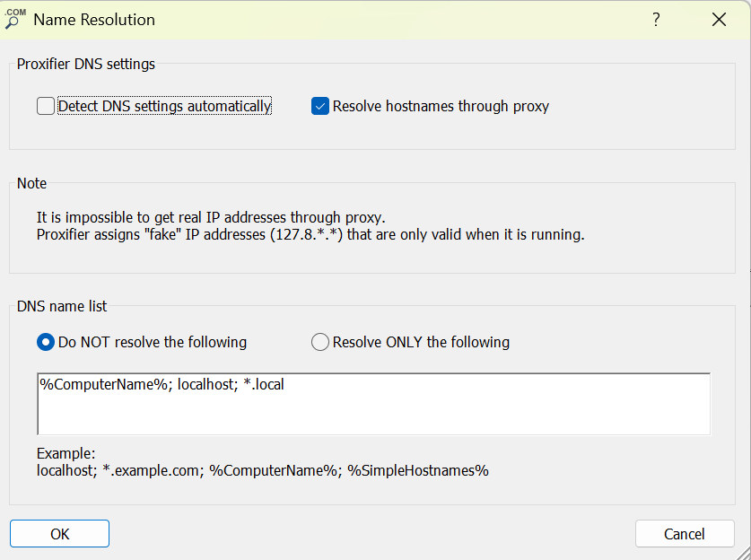Screen dimensions: 751x560
Task: Click the Name Resolution magnifier .COM icon
Action: (15, 19)
